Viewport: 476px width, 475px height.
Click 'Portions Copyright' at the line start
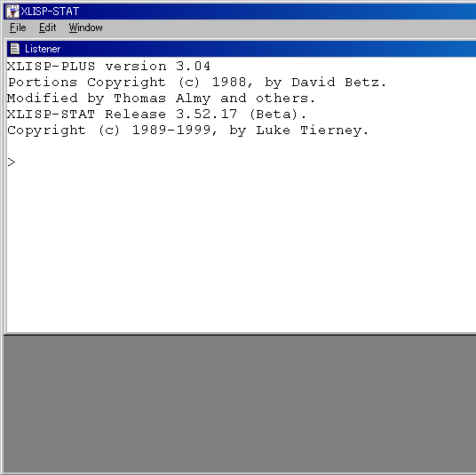coord(86,83)
